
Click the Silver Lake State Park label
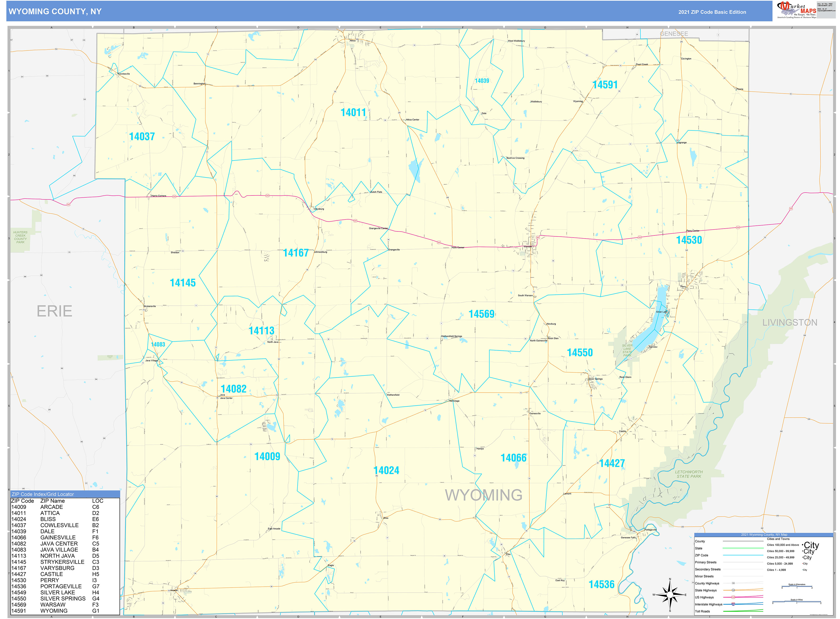[627, 350]
